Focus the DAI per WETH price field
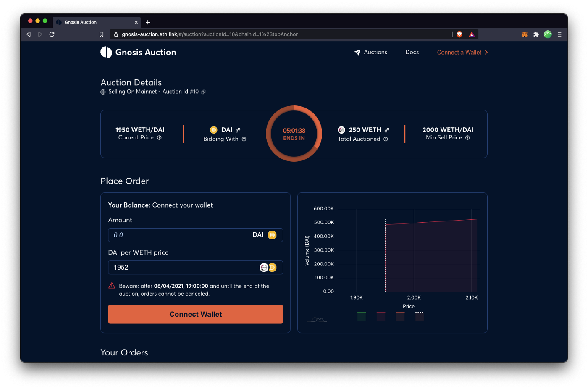 click(195, 268)
